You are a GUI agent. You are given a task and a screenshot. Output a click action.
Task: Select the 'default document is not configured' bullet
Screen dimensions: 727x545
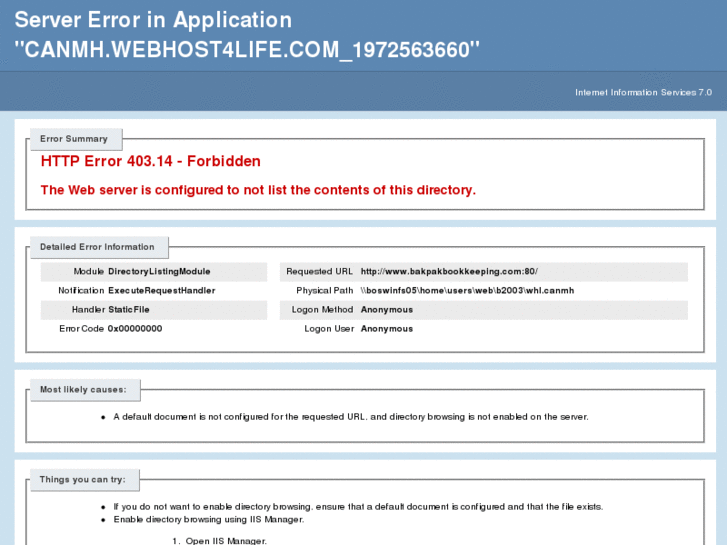(x=351, y=417)
